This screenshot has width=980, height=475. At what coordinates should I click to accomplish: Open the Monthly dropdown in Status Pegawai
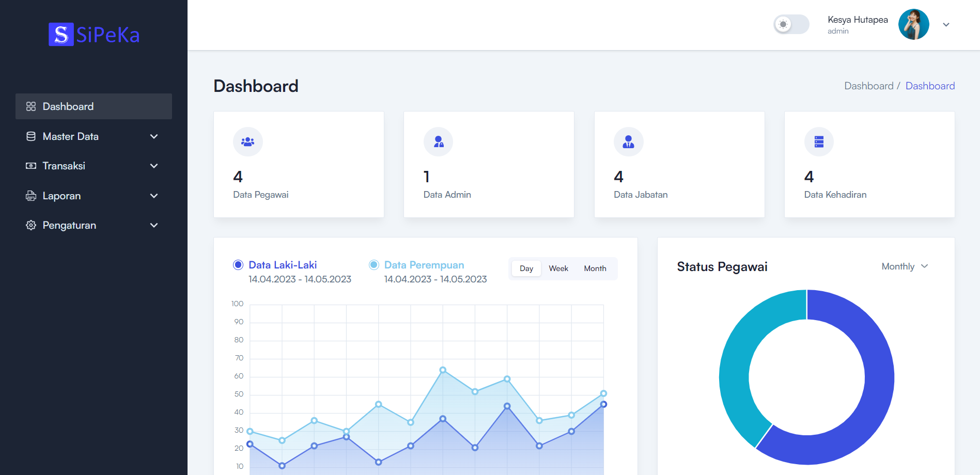pyautogui.click(x=904, y=266)
